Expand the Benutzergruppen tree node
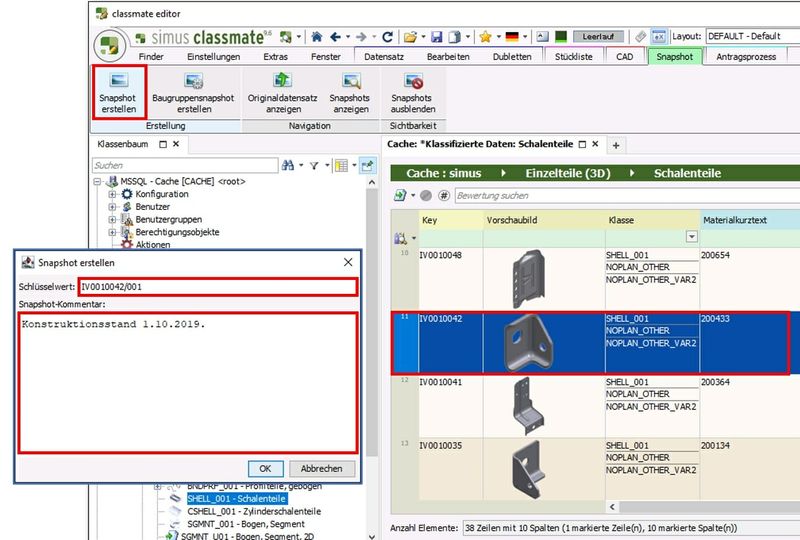The height and width of the screenshot is (540, 800). click(x=112, y=219)
